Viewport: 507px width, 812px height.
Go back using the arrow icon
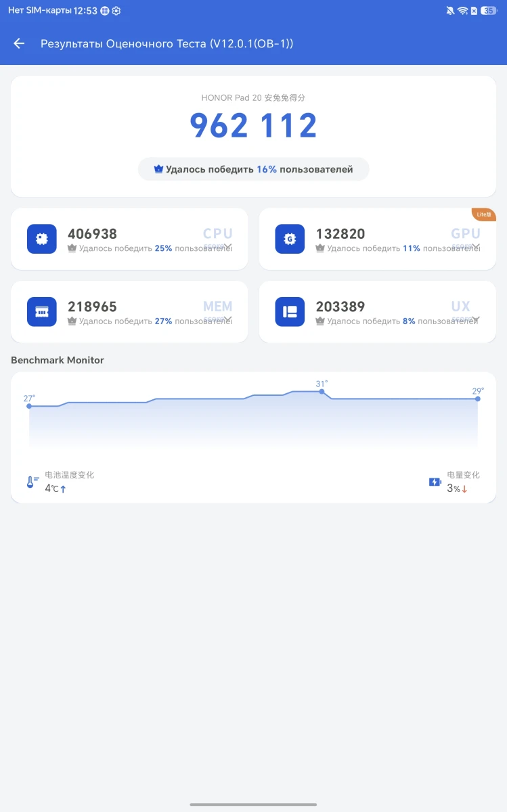pyautogui.click(x=19, y=43)
